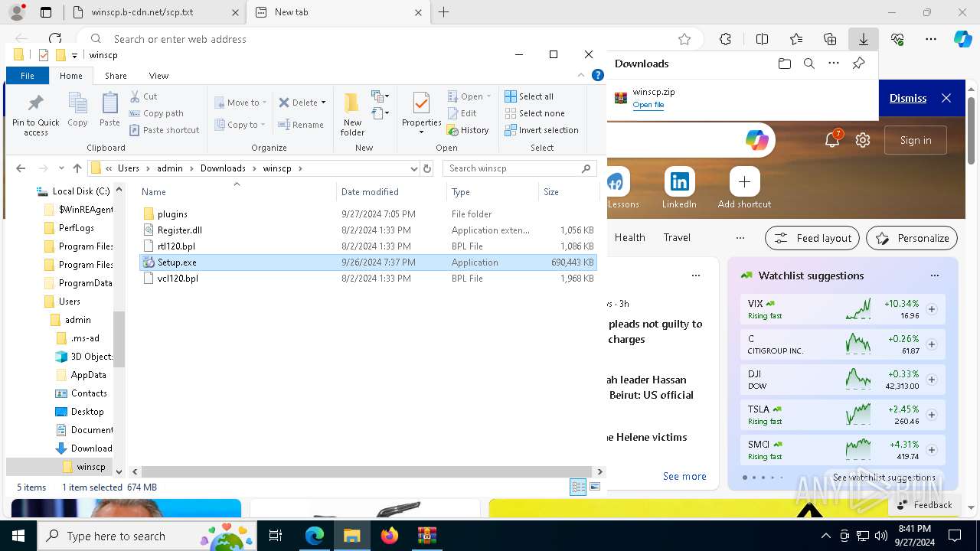Image resolution: width=980 pixels, height=551 pixels.
Task: Refresh the winscp folder view
Action: pos(427,168)
